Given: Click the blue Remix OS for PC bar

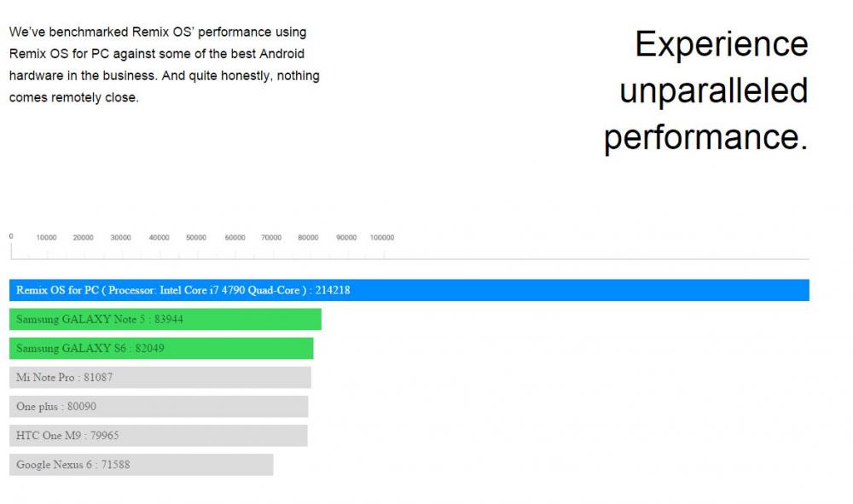Looking at the screenshot, I should (409, 290).
